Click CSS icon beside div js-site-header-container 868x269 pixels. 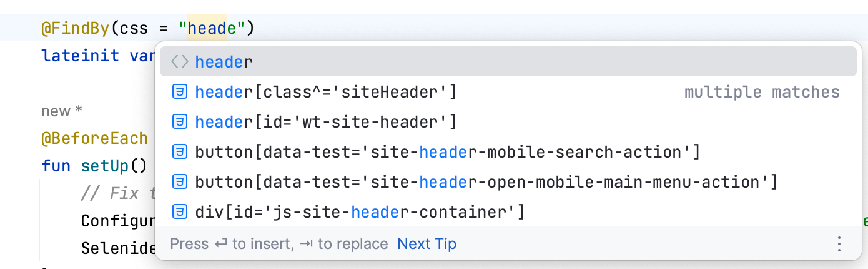[x=180, y=212]
